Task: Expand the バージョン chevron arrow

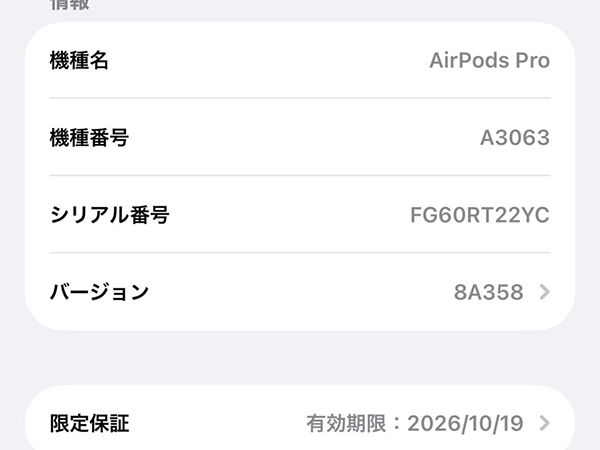Action: (544, 292)
